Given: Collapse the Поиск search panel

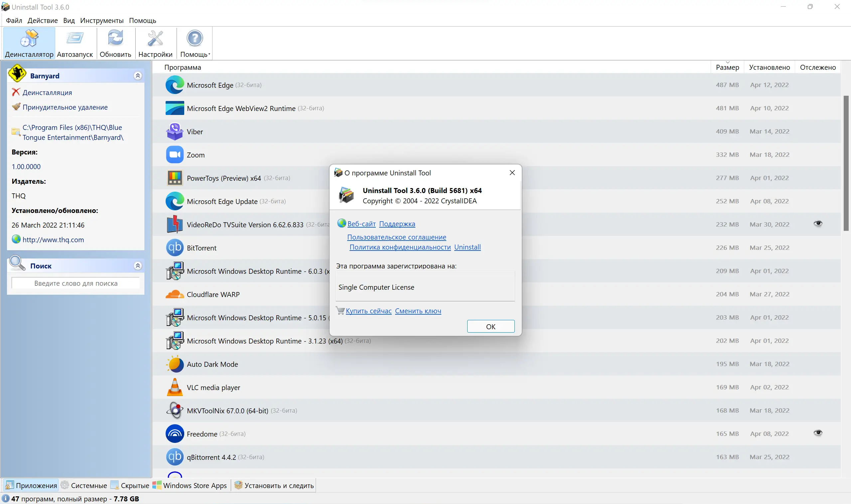Looking at the screenshot, I should 138,265.
